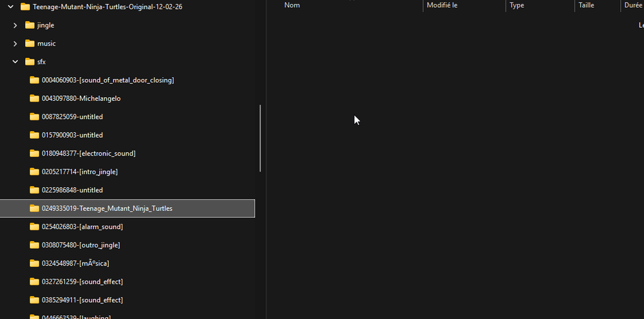Click the electronic_sound folder icon
The height and width of the screenshot is (319, 644).
35,154
